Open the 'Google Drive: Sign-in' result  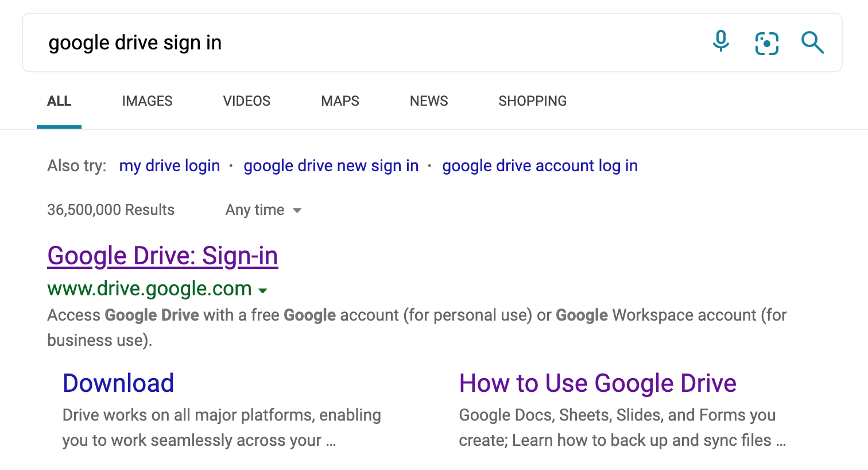click(x=162, y=256)
